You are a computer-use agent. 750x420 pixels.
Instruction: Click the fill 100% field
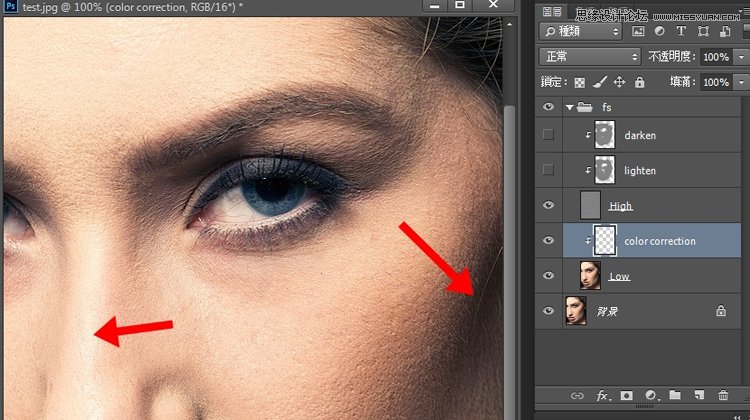[x=717, y=82]
